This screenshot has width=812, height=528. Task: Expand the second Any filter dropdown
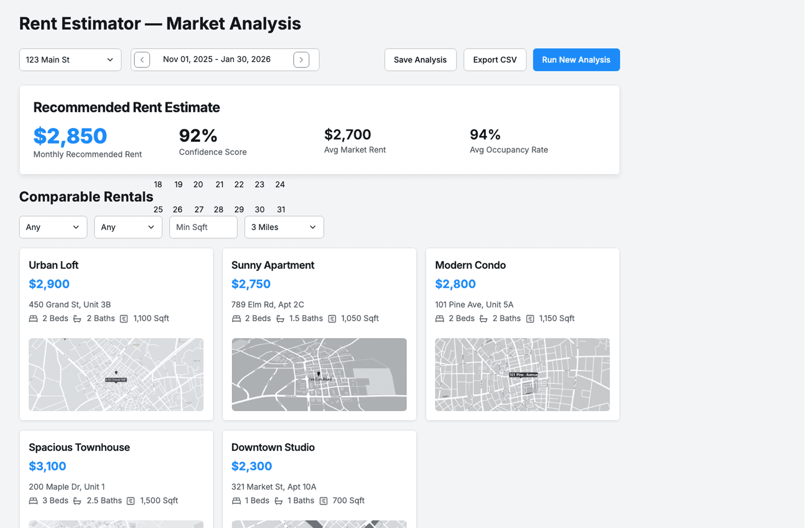click(128, 227)
